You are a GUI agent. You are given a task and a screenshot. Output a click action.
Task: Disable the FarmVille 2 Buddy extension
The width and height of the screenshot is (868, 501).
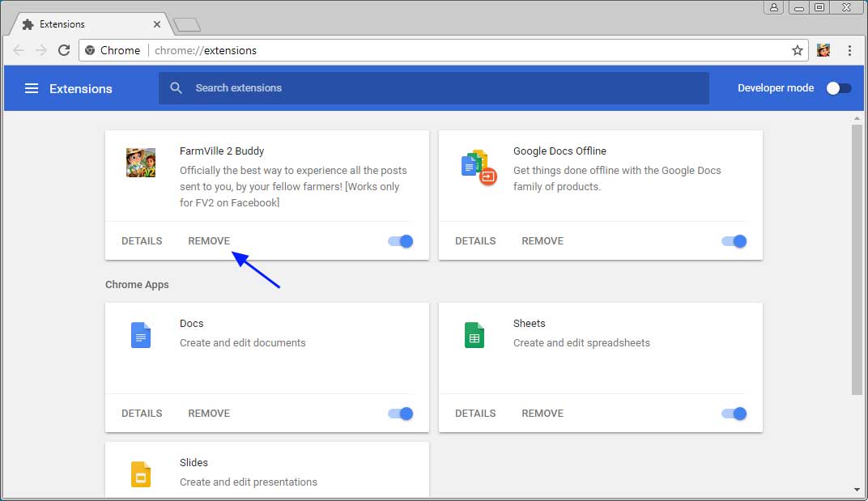tap(400, 240)
